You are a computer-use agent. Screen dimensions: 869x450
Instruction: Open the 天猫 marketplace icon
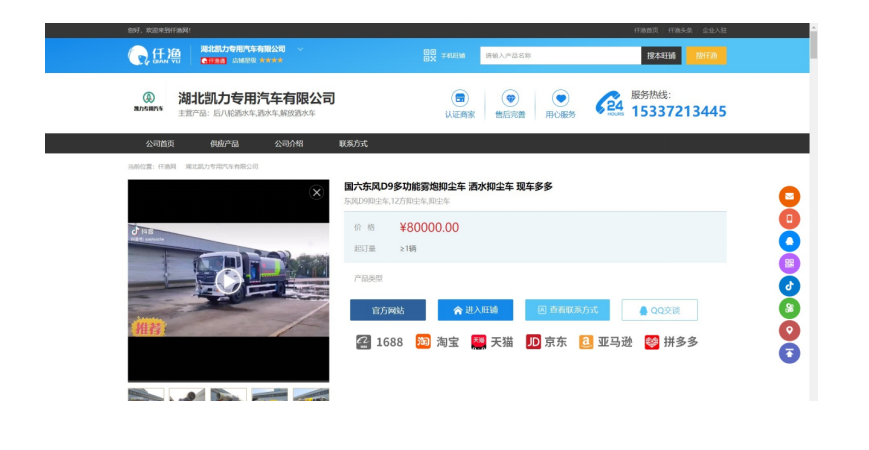pos(478,342)
